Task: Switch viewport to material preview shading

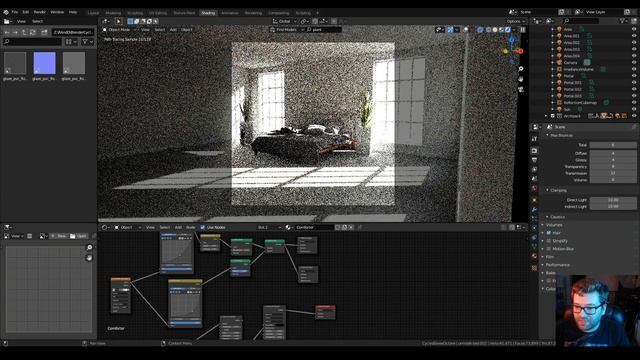Action: pos(501,30)
